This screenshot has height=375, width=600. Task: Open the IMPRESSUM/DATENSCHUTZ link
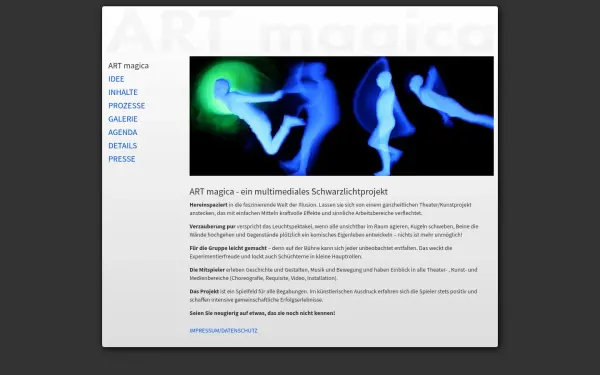coord(223,331)
